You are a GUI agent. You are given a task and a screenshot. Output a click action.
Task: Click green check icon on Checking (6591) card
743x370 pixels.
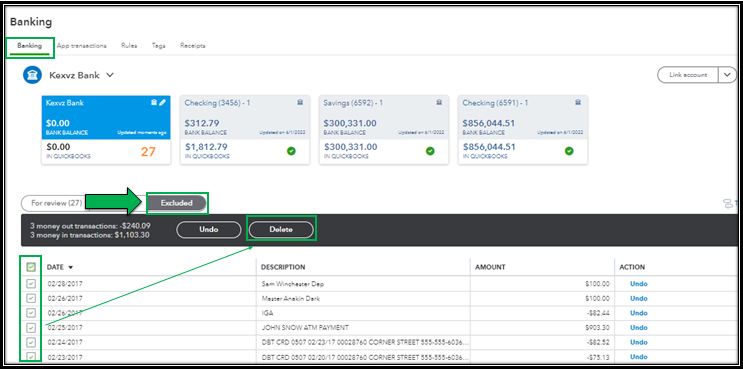pyautogui.click(x=569, y=151)
